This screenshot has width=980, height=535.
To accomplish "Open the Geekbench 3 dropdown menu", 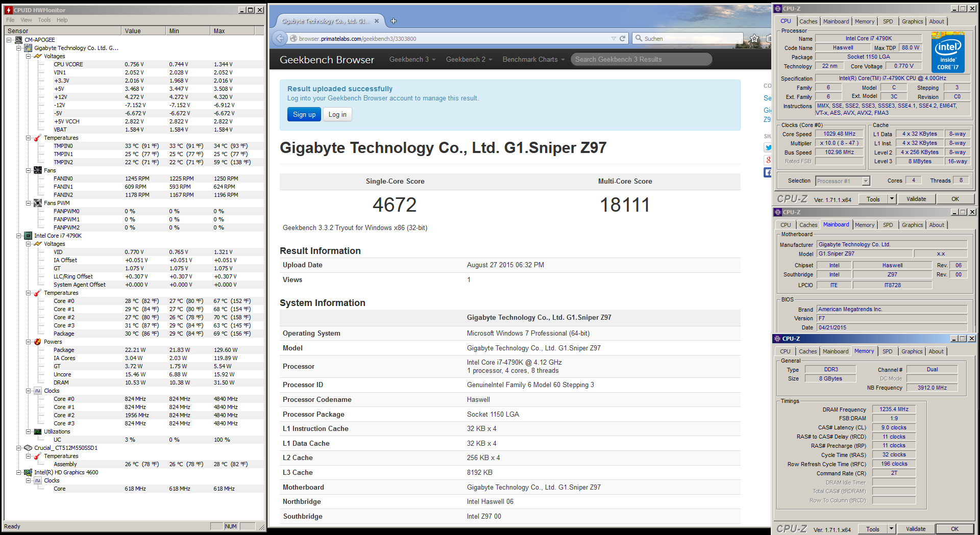I will click(412, 60).
